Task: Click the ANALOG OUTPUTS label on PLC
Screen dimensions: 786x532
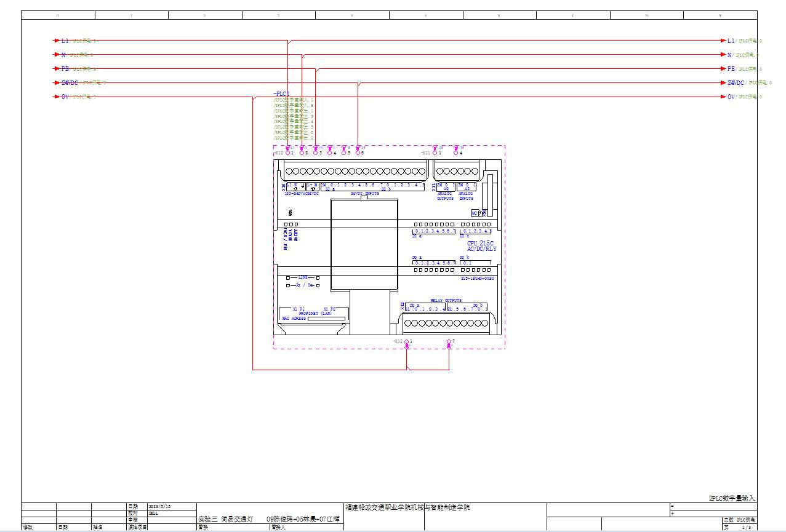Action: [445, 196]
